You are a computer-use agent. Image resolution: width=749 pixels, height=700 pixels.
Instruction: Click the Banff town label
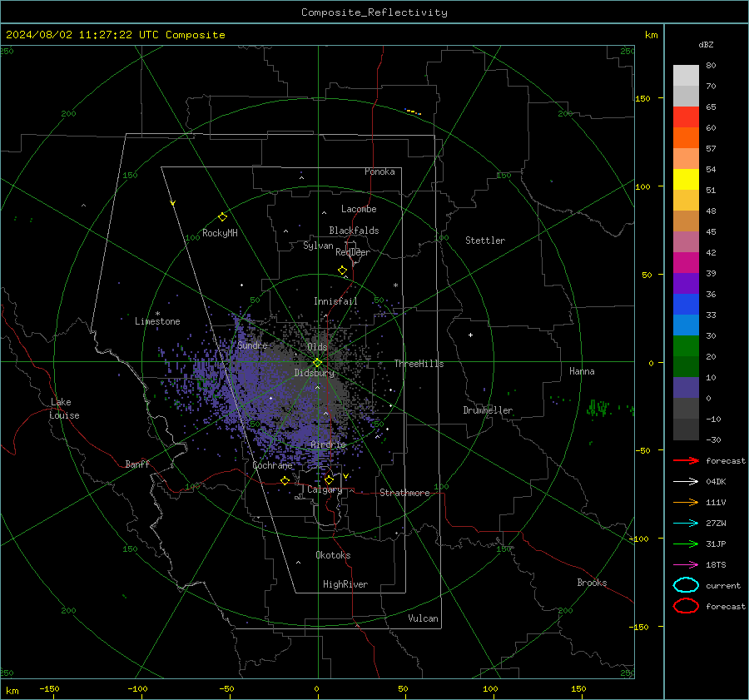click(x=137, y=464)
